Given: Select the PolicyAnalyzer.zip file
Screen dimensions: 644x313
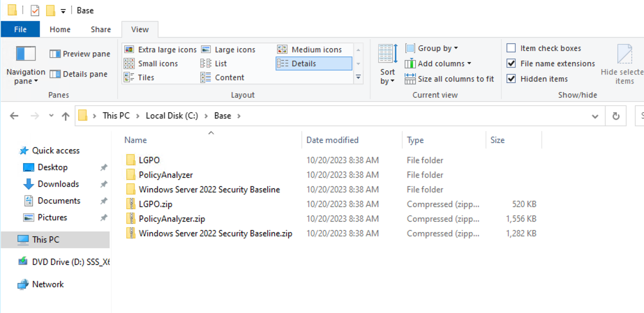Looking at the screenshot, I should click(x=172, y=219).
